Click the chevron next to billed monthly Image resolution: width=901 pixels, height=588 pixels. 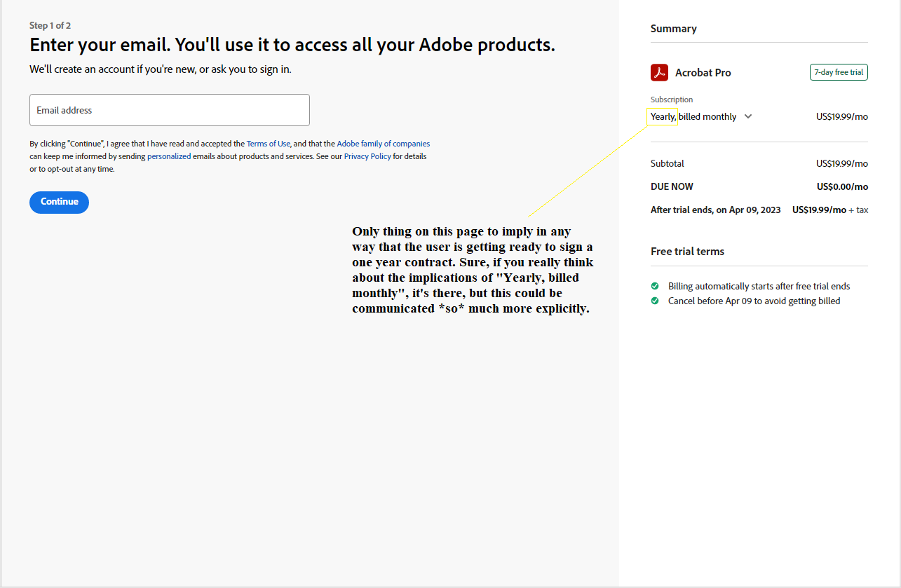pyautogui.click(x=748, y=116)
